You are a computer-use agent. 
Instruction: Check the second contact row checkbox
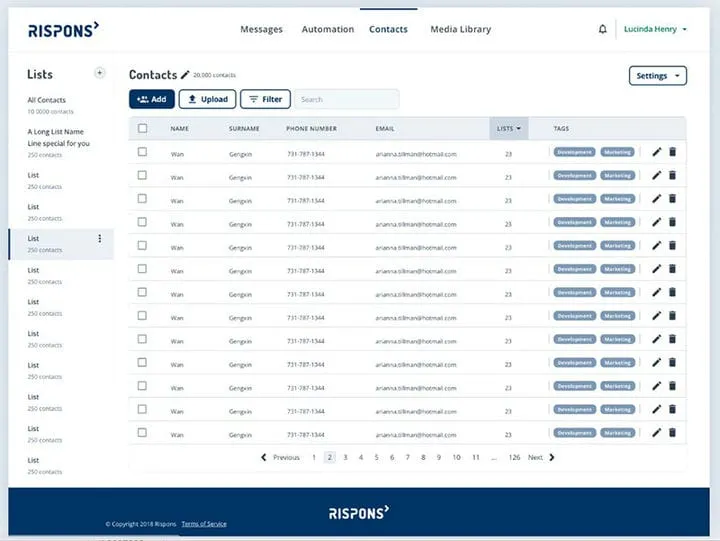click(142, 175)
